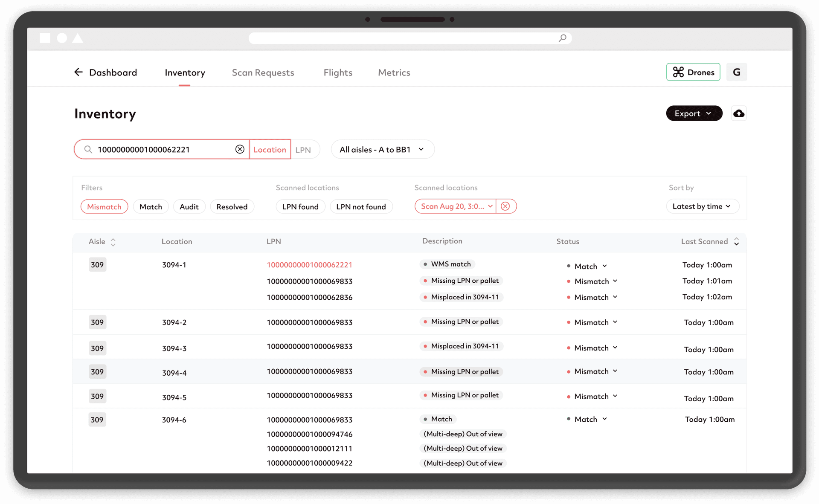Open the All aisles dropdown

(382, 150)
